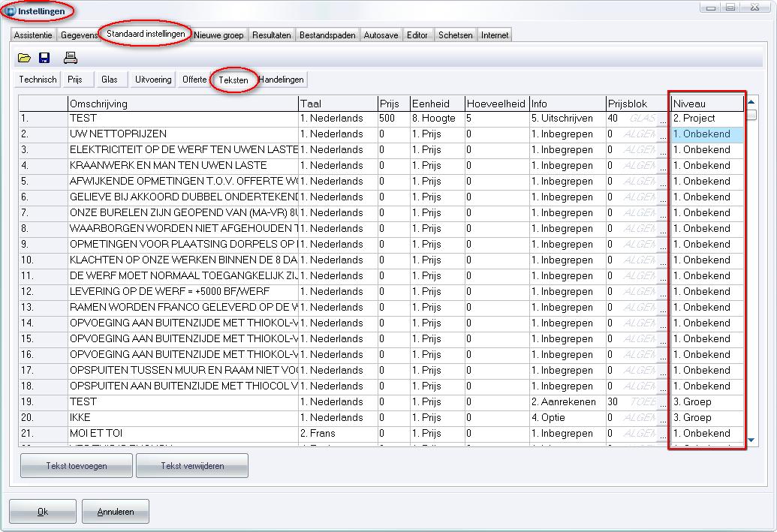
Task: Select Eenheid cell '8. Hoogte' in row 1
Action: pos(437,119)
